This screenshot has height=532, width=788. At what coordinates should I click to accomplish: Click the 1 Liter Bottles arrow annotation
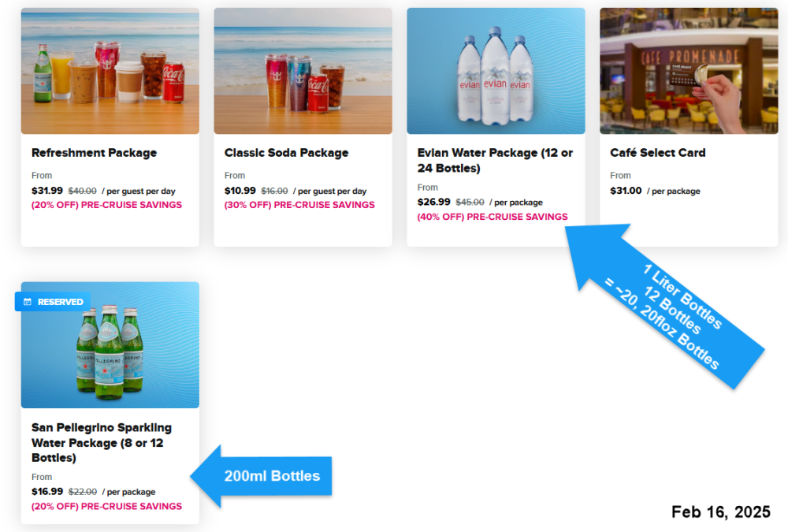(x=666, y=306)
